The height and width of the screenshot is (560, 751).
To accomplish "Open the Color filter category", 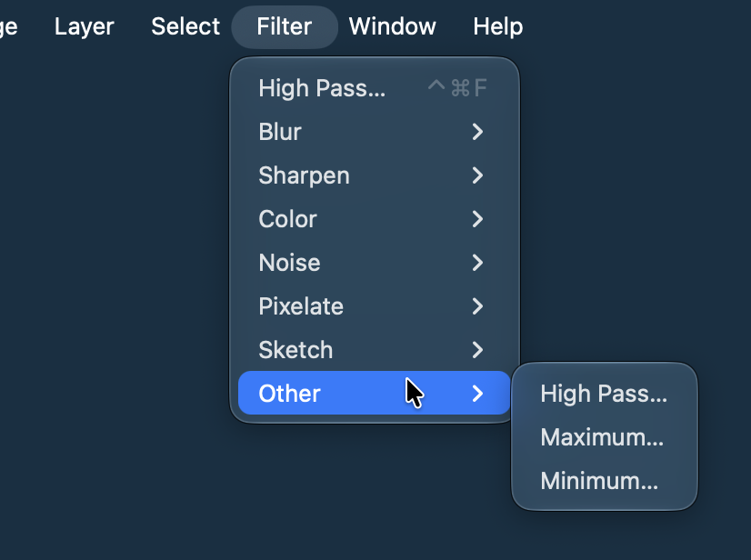I will pyautogui.click(x=374, y=219).
